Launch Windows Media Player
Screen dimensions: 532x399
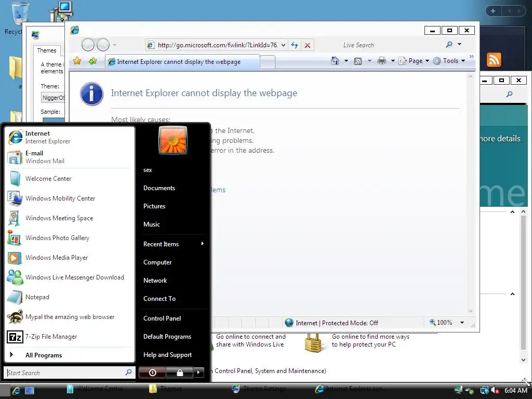tap(70, 258)
